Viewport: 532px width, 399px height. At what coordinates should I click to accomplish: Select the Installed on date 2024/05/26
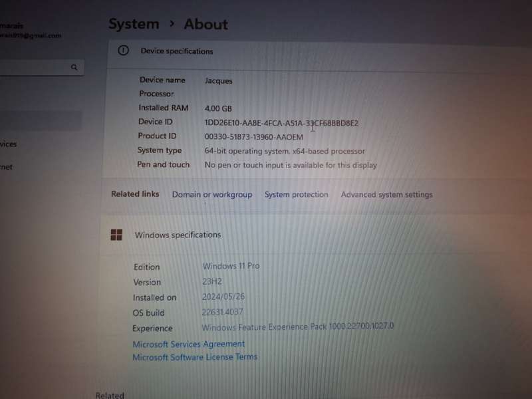[x=223, y=297]
